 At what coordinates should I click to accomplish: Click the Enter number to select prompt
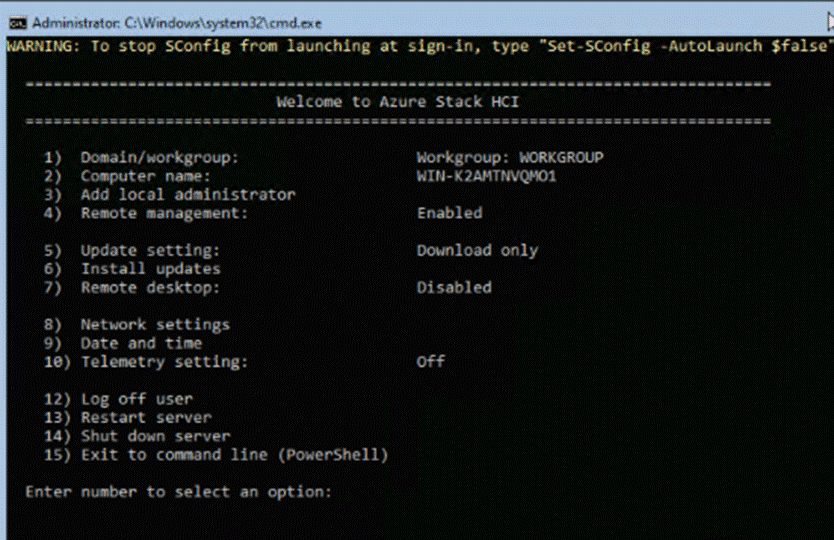(177, 492)
